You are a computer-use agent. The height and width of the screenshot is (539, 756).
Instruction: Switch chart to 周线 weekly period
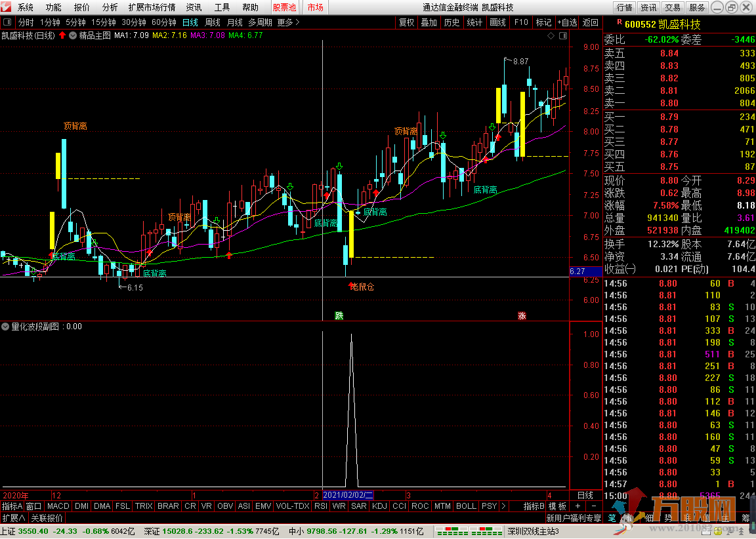click(x=212, y=22)
